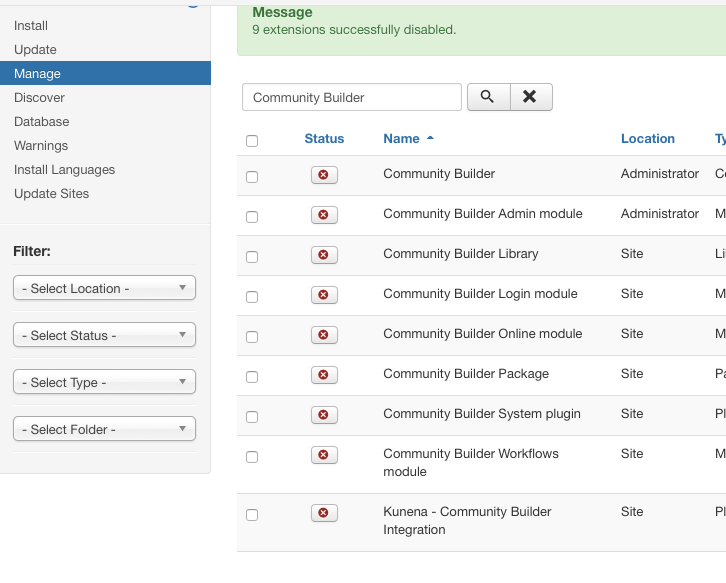Clear the search with X button

coord(531,97)
